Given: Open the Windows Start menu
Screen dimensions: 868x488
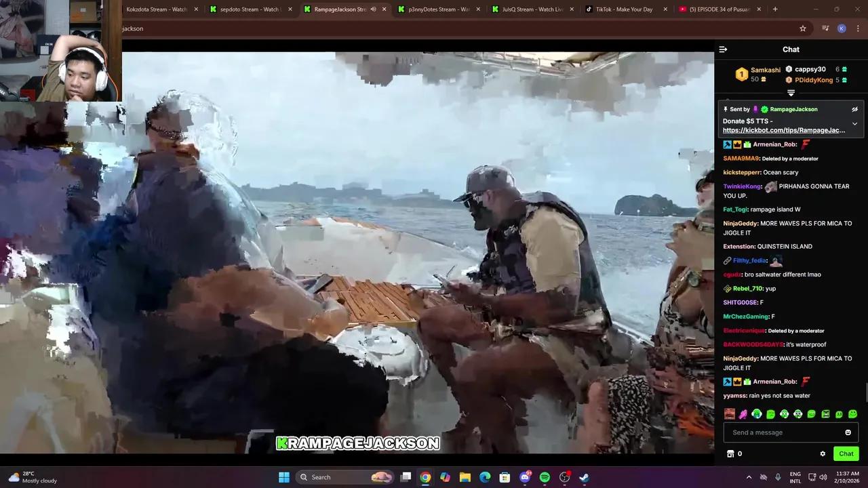Looking at the screenshot, I should click(284, 477).
